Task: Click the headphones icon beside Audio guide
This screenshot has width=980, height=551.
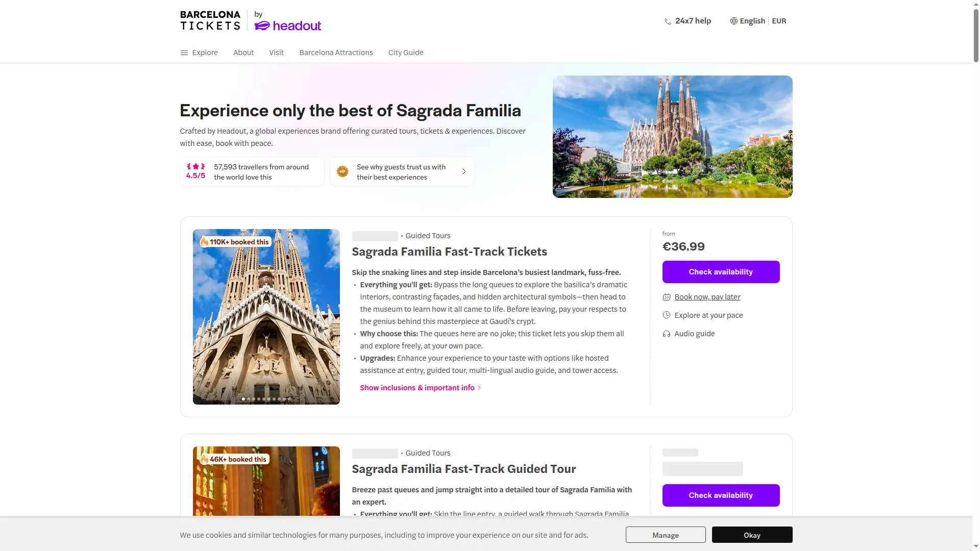Action: pos(667,334)
